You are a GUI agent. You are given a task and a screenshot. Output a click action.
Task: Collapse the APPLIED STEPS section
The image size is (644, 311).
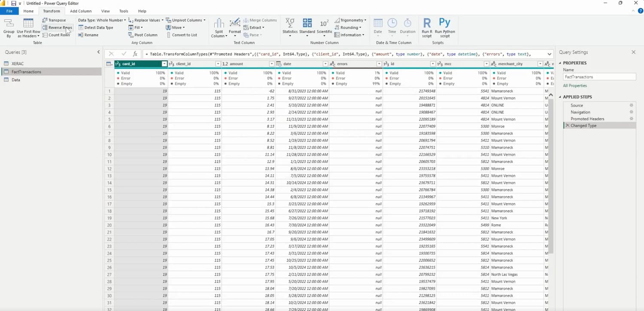coord(560,97)
